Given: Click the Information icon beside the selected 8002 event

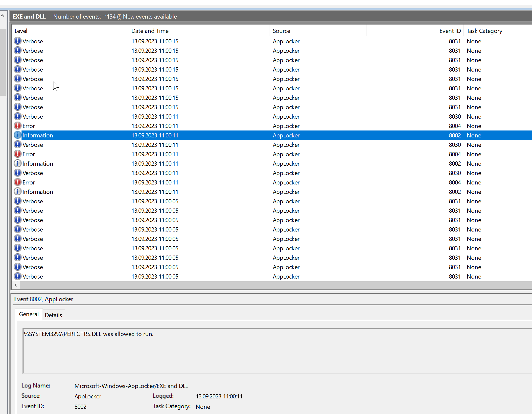Looking at the screenshot, I should point(17,135).
